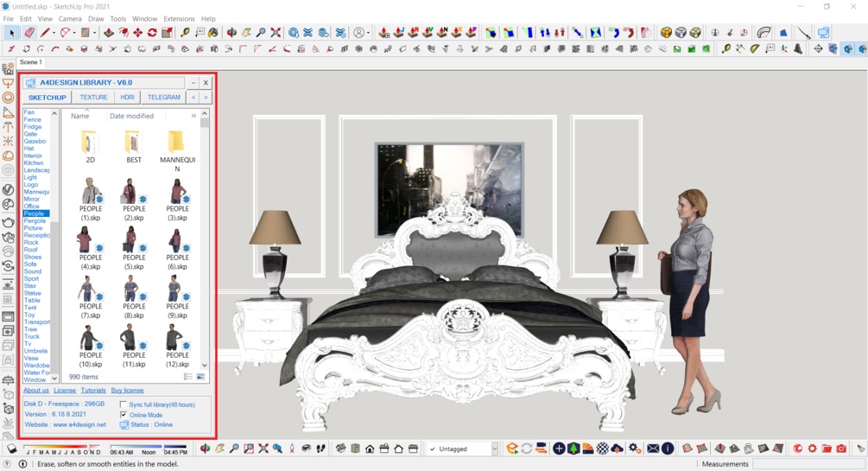Switch to the TEXTURE tab
868x471 pixels.
point(93,98)
